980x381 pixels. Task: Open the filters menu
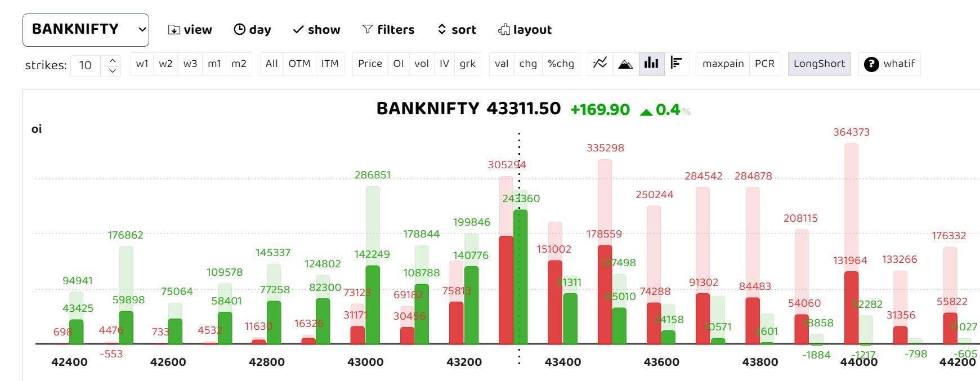pos(388,30)
